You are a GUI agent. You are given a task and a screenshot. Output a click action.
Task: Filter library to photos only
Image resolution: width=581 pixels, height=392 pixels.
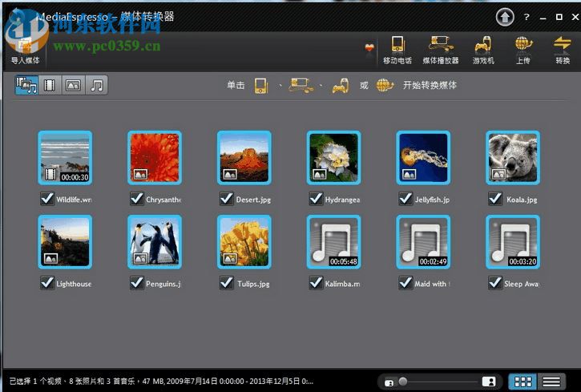coord(73,85)
